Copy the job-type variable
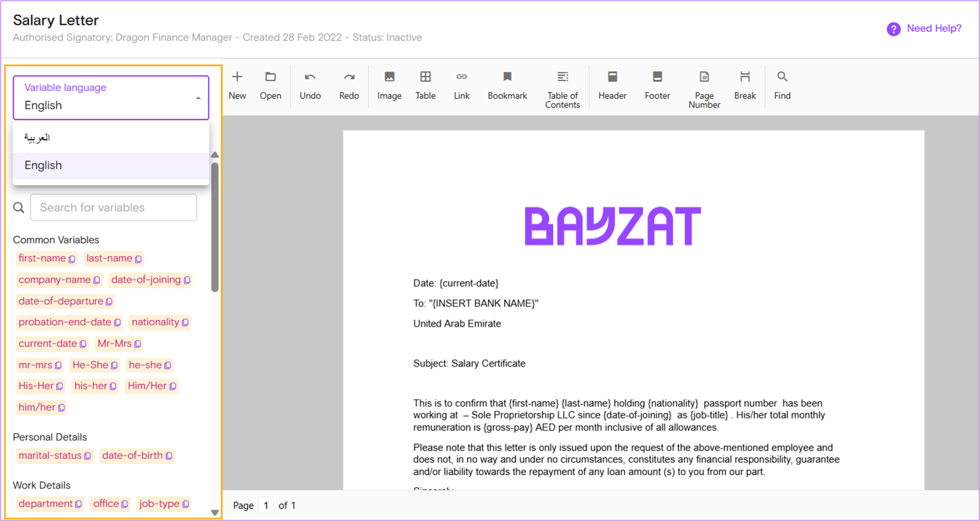 point(185,504)
